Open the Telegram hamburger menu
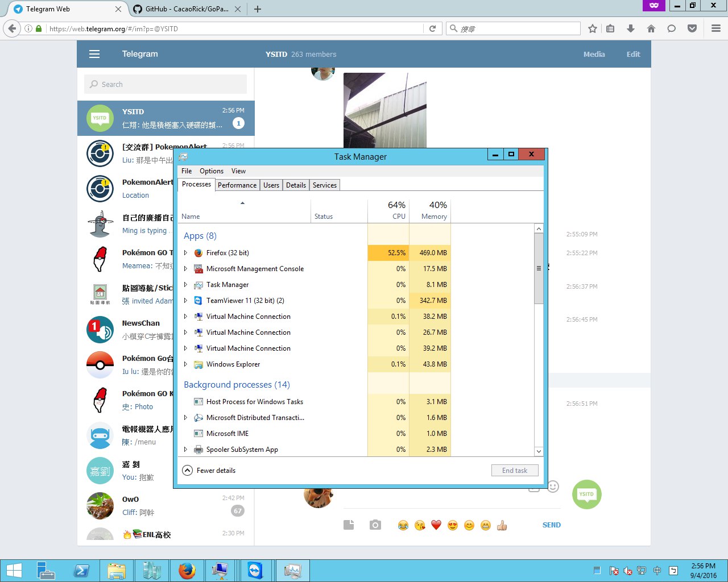Image resolution: width=728 pixels, height=582 pixels. tap(94, 54)
